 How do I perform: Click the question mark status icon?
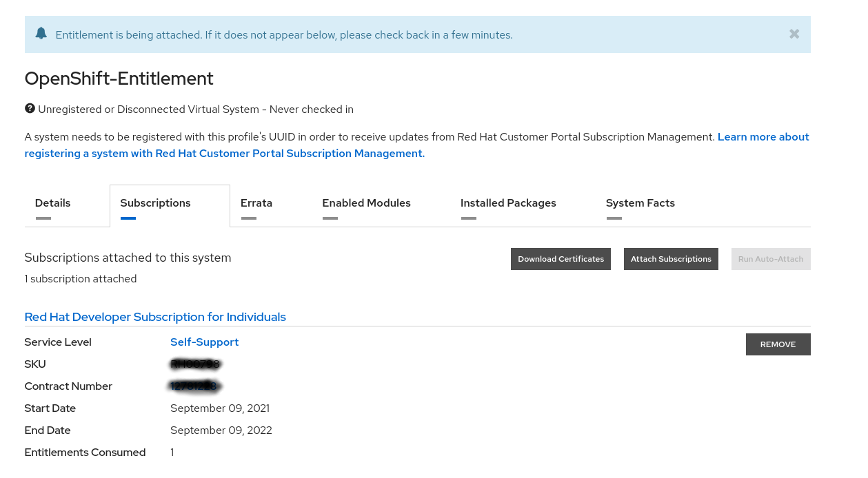[x=30, y=109]
